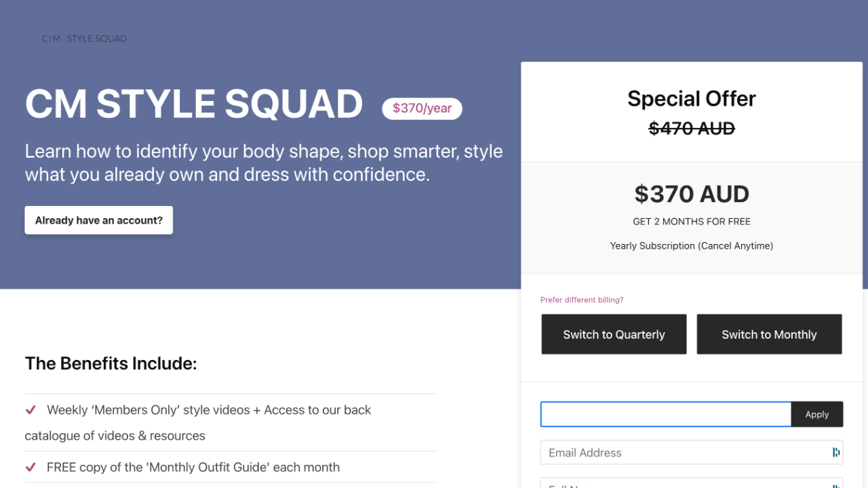This screenshot has height=488, width=868.
Task: Click the GET 2 MONTHS FOR FREE text
Action: (x=691, y=222)
